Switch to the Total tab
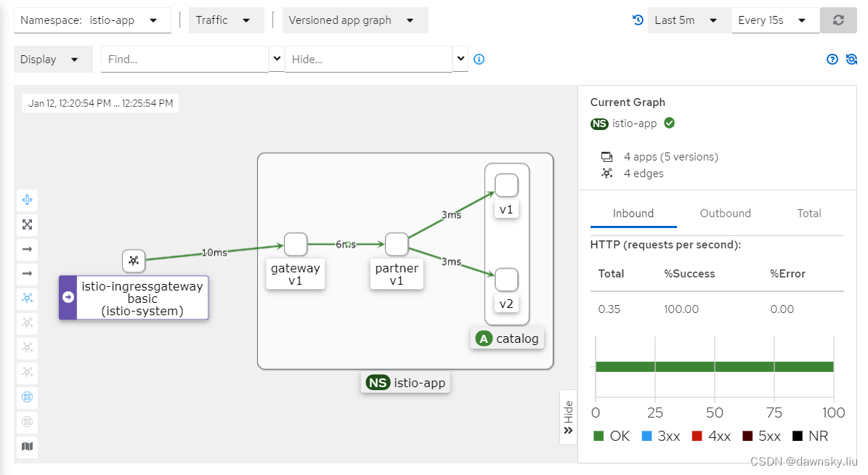868x475 pixels. click(x=808, y=213)
